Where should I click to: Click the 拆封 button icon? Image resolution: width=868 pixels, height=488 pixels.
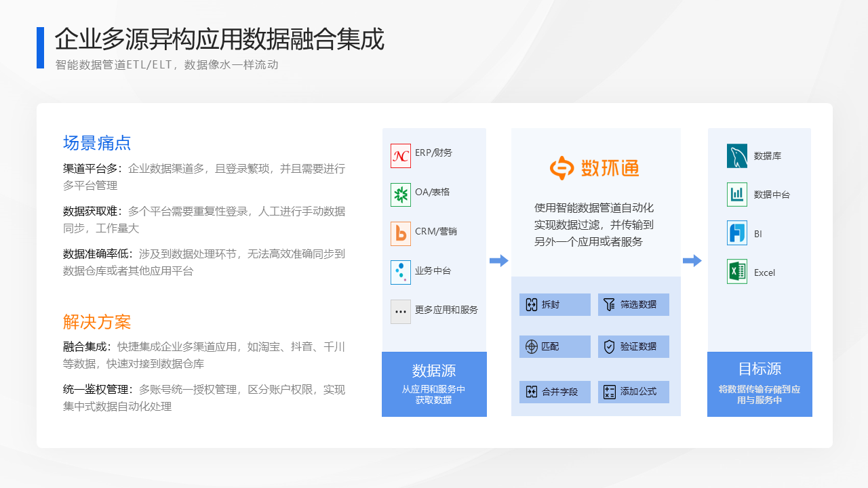[532, 305]
